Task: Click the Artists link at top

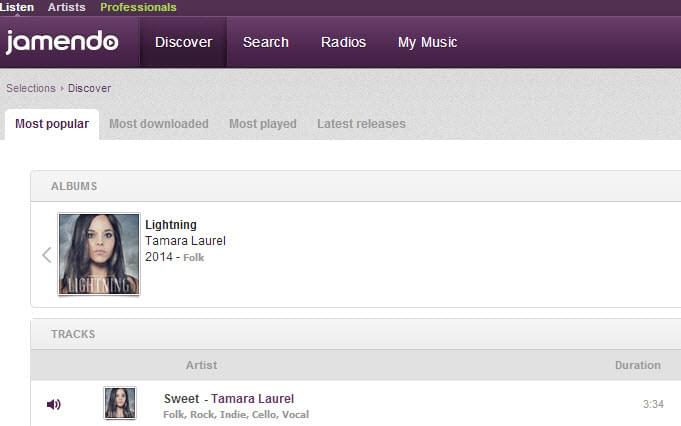Action: (x=67, y=7)
